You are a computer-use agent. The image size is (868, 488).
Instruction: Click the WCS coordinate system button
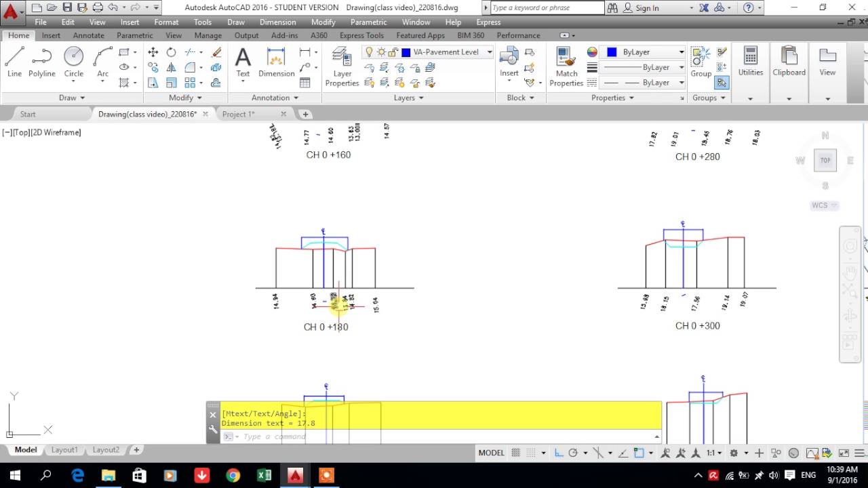pos(825,205)
